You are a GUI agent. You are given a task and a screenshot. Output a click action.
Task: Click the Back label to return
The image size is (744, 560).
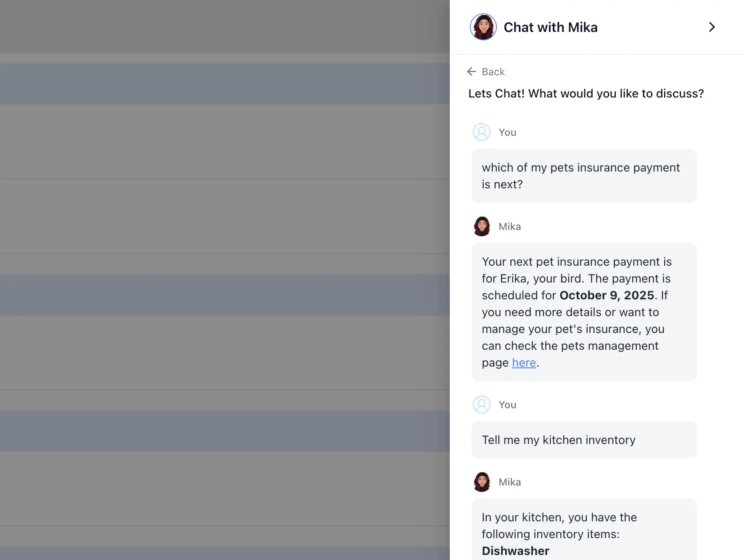pos(493,71)
